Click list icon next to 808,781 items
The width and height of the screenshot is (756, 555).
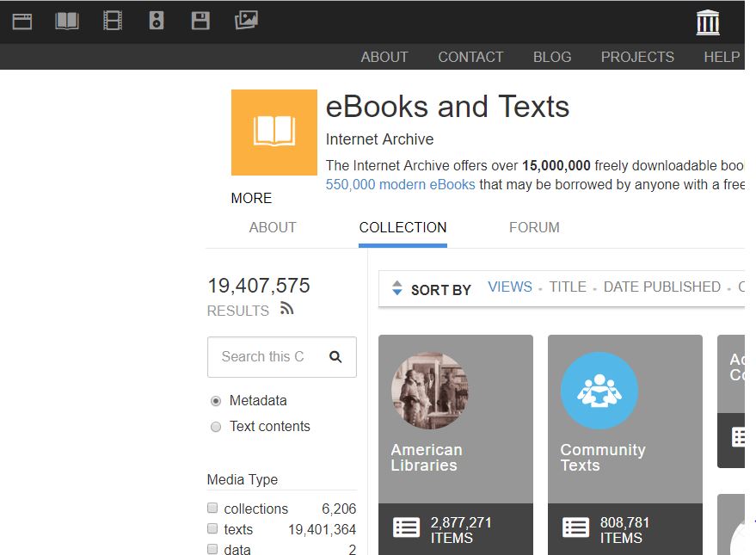coord(575,527)
